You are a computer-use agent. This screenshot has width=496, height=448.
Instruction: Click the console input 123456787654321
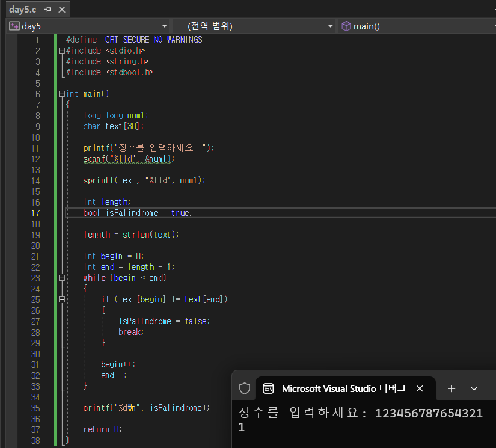[429, 413]
